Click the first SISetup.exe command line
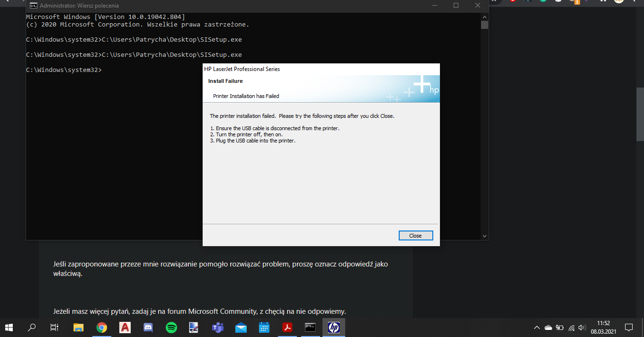The image size is (644, 337). 134,40
